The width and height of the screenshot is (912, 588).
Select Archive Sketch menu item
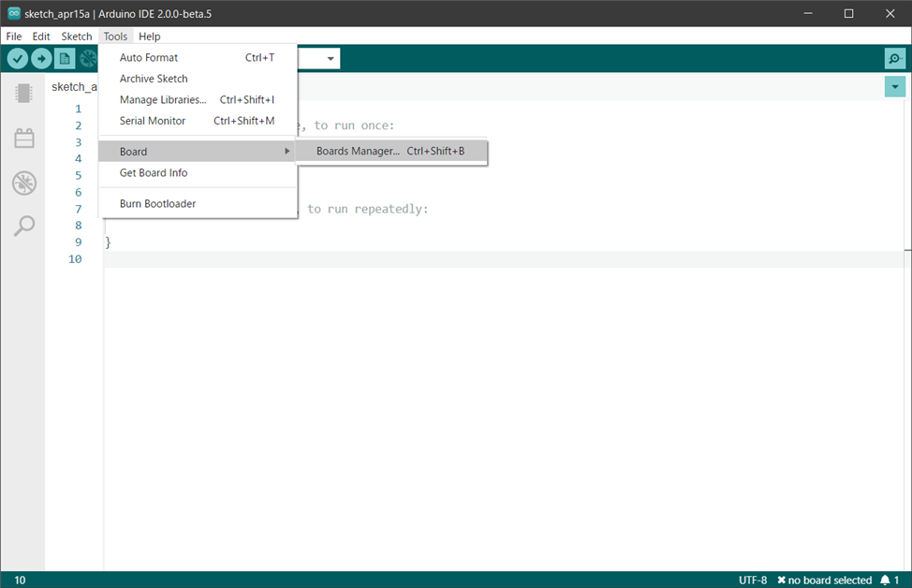pos(198,79)
